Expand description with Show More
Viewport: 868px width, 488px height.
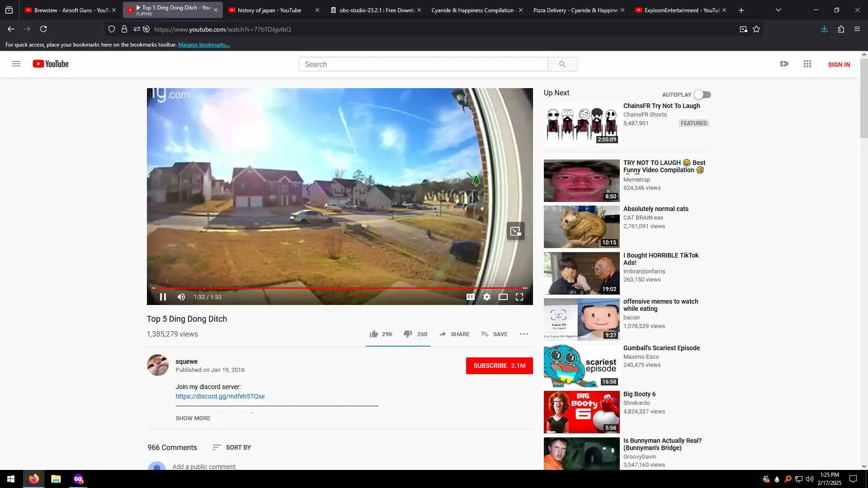(193, 418)
